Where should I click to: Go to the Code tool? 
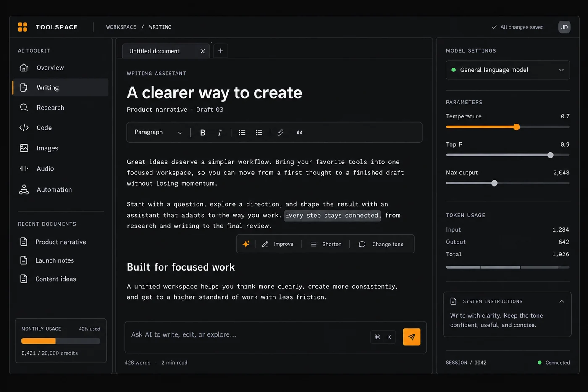pos(60,128)
